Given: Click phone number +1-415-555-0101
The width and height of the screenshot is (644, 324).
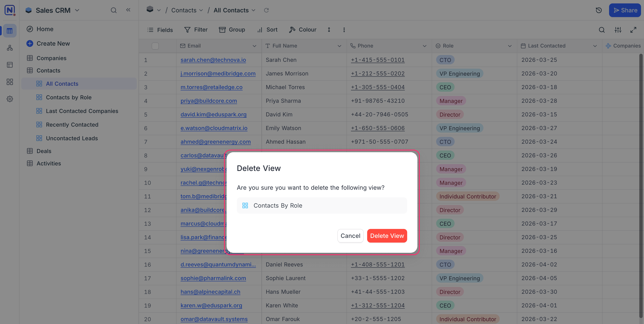Looking at the screenshot, I should tap(378, 60).
